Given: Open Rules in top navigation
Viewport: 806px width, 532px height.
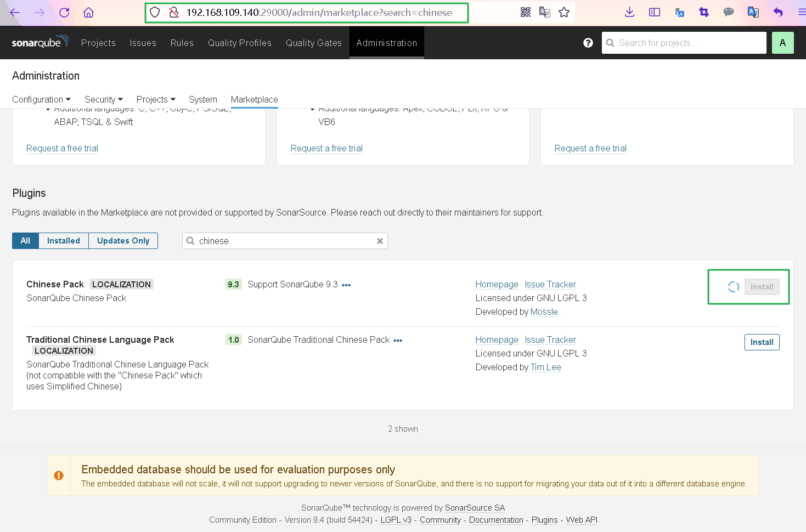Looking at the screenshot, I should pos(182,43).
